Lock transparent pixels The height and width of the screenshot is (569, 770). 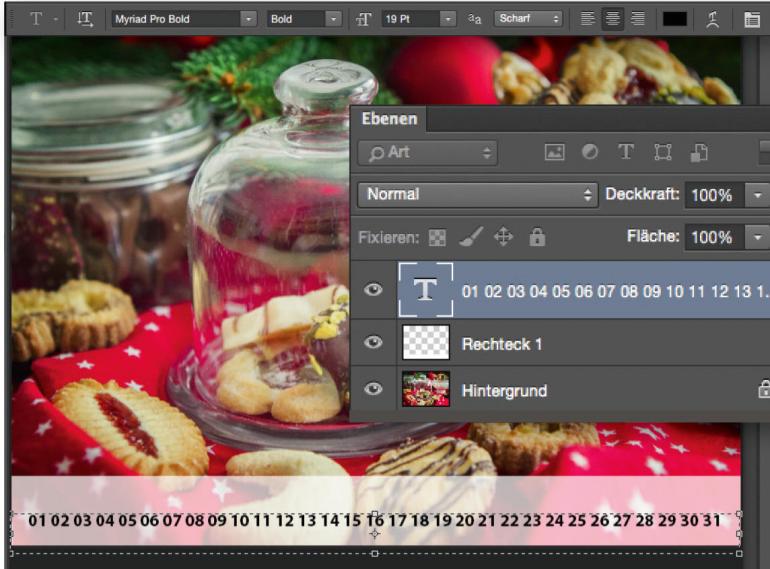tap(437, 238)
